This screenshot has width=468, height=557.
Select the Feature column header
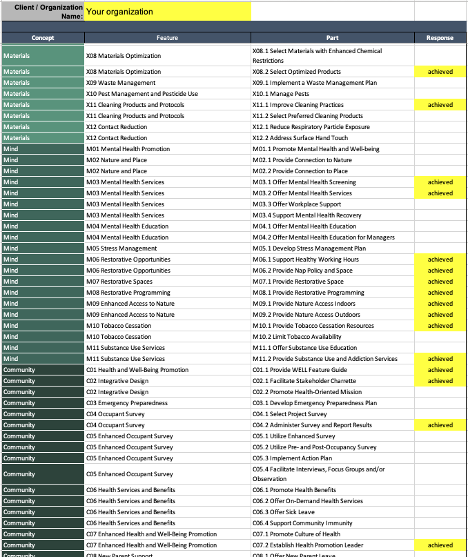pyautogui.click(x=167, y=38)
